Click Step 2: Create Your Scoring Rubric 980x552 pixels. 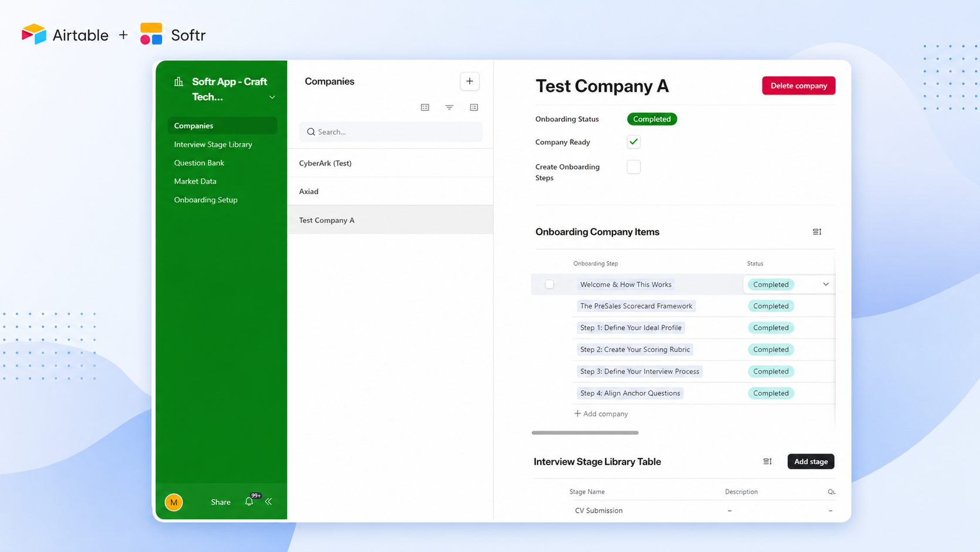(635, 350)
